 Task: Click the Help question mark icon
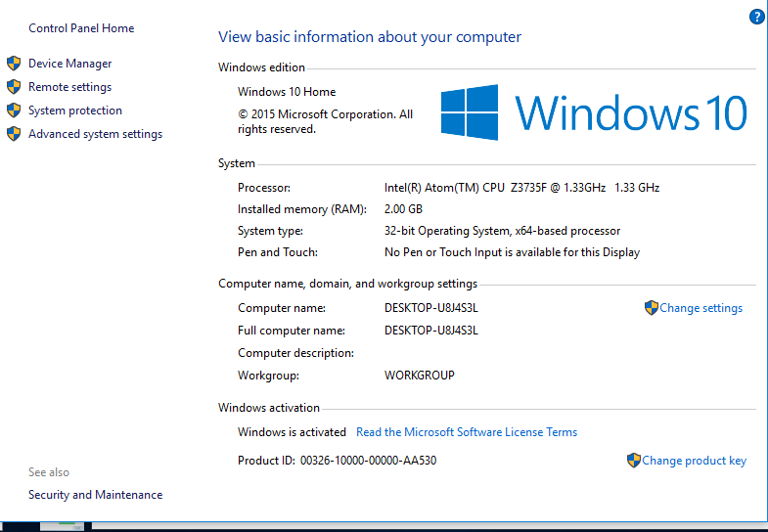click(x=756, y=17)
